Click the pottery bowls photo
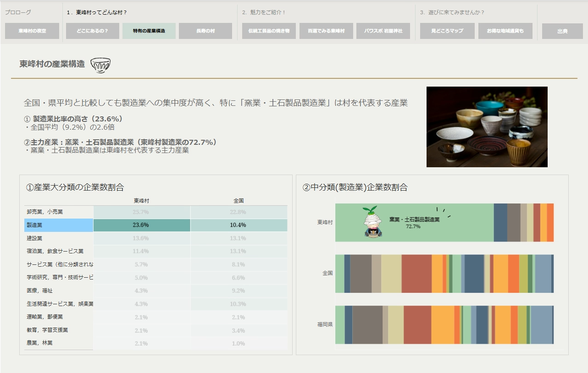The width and height of the screenshot is (588, 373). [x=487, y=127]
